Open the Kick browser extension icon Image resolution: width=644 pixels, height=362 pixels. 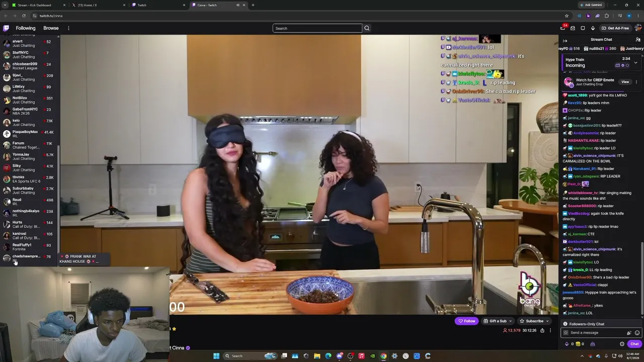(588, 16)
